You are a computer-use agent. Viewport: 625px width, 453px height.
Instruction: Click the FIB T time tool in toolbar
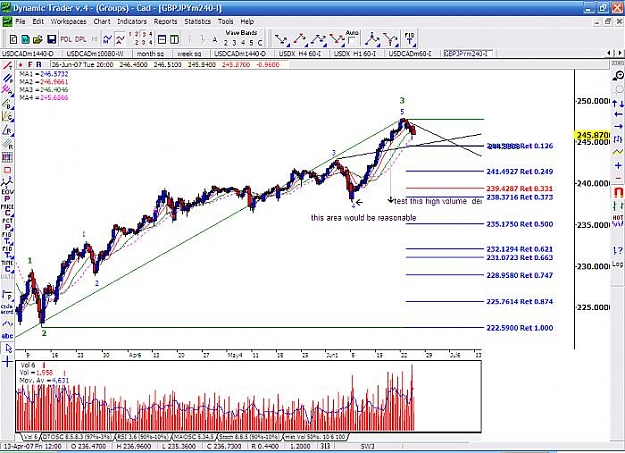click(409, 39)
